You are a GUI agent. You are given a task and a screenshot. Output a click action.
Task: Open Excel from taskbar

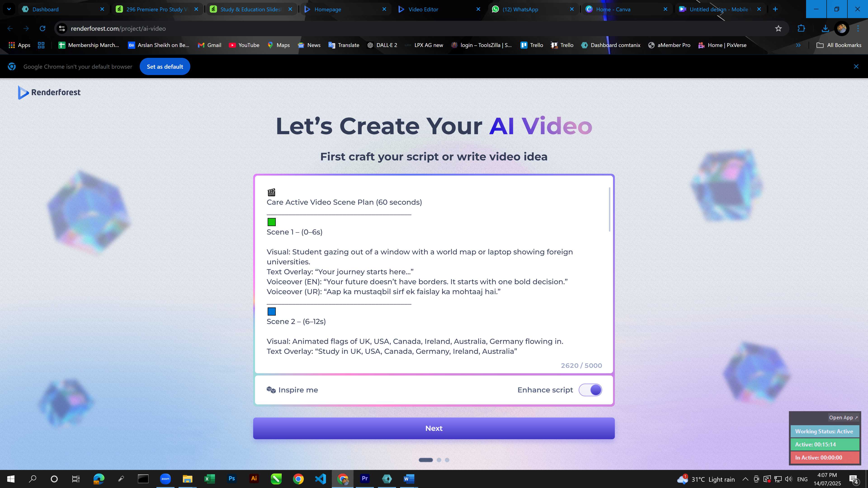pos(210,479)
